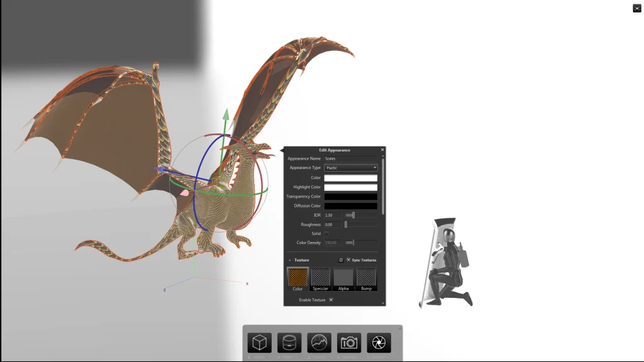
Task: Click the refresh icon beside Sync Textures
Action: 341,260
